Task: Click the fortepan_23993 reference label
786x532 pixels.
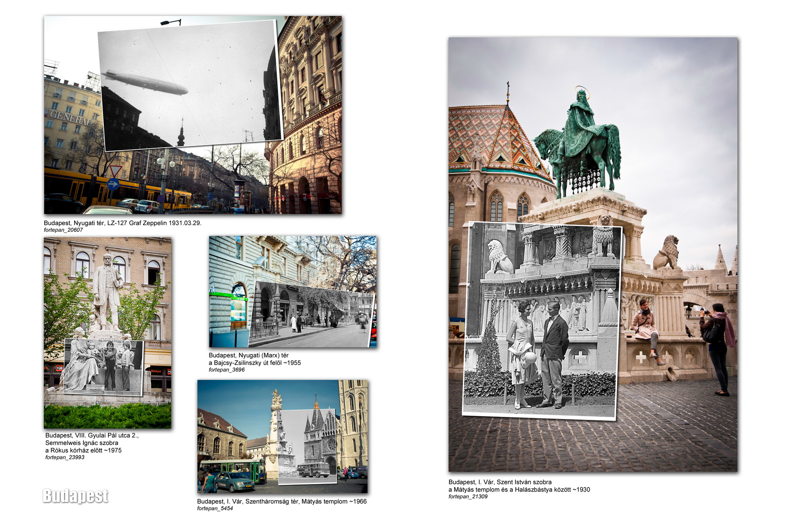Action: pyautogui.click(x=65, y=457)
